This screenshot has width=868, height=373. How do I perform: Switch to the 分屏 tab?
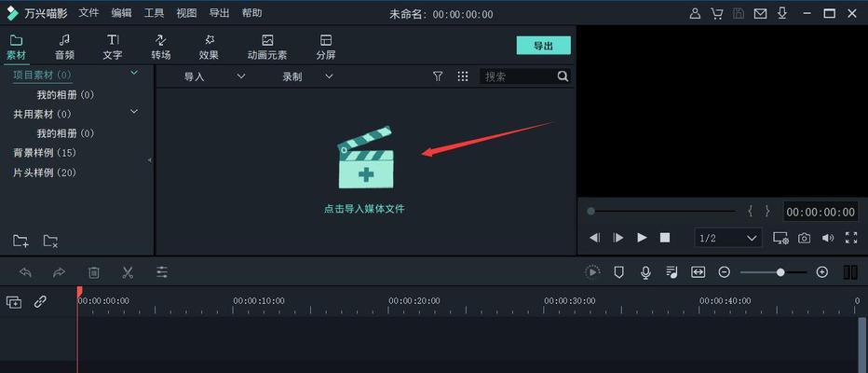tap(326, 48)
